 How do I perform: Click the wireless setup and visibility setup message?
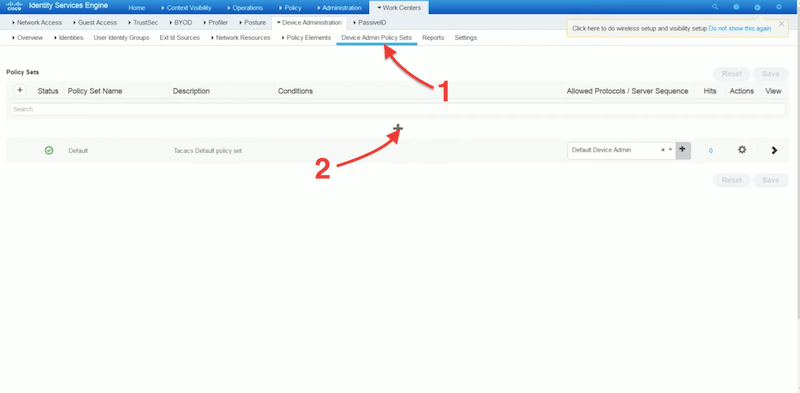640,29
